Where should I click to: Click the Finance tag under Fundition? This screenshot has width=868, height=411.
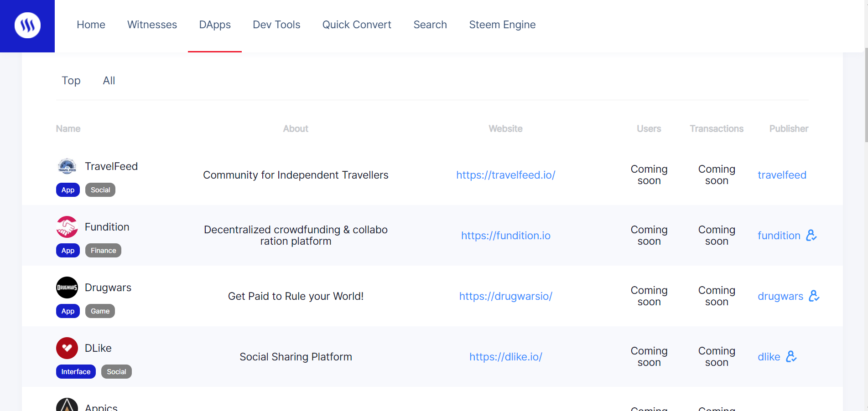[x=103, y=251]
